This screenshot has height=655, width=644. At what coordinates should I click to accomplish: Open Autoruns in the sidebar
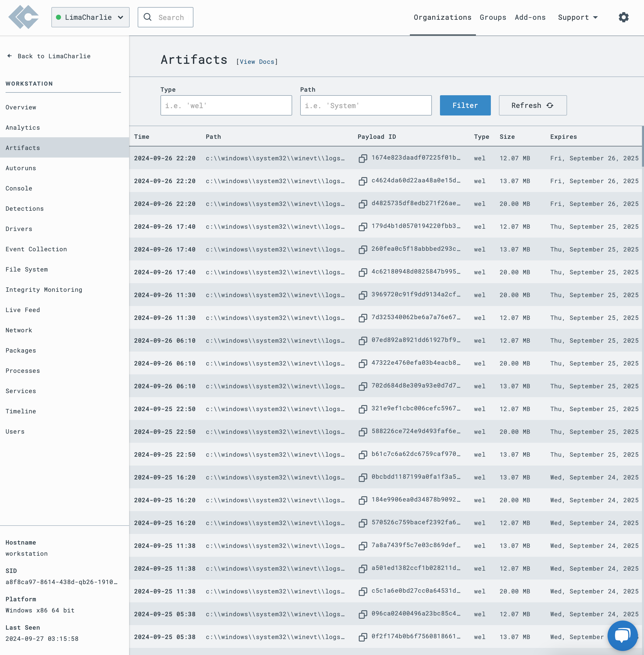(64, 168)
